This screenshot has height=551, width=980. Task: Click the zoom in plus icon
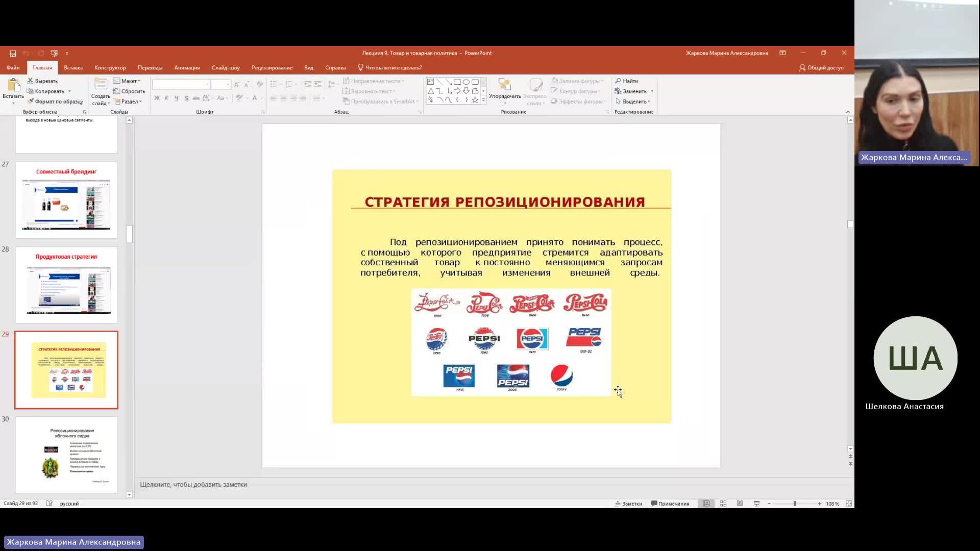(820, 504)
